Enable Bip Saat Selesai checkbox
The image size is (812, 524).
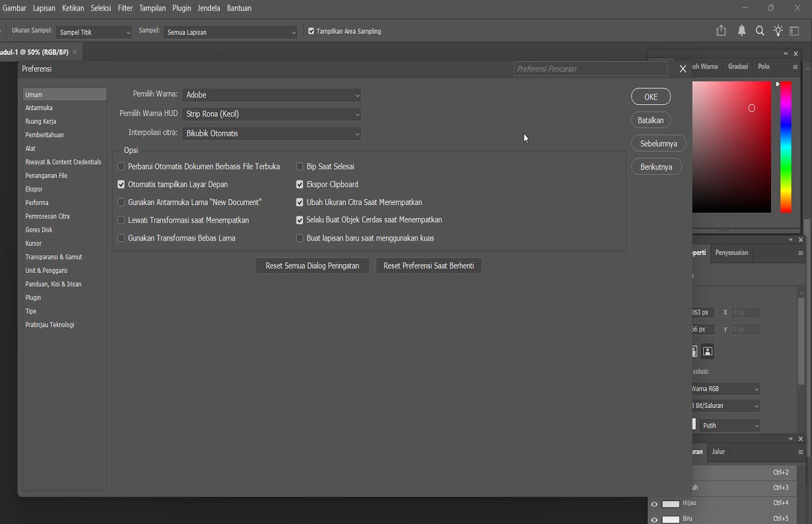(x=299, y=167)
